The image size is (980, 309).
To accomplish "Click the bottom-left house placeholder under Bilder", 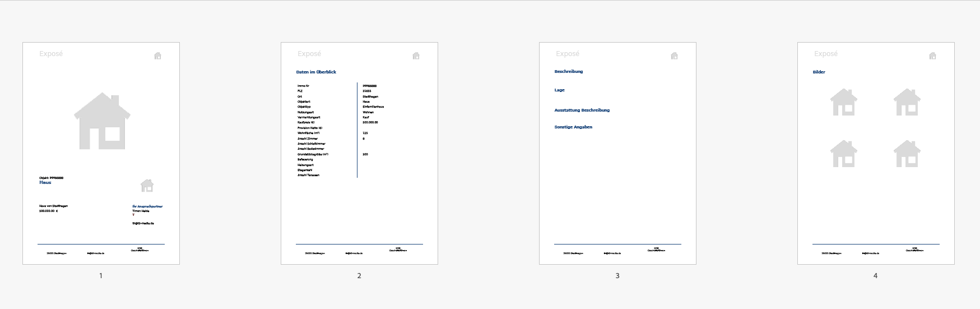I will pos(844,154).
